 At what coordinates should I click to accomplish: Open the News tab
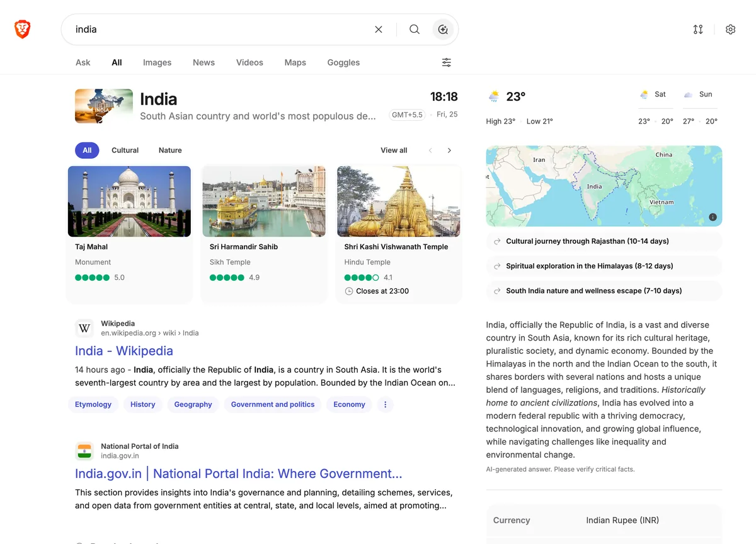tap(204, 62)
